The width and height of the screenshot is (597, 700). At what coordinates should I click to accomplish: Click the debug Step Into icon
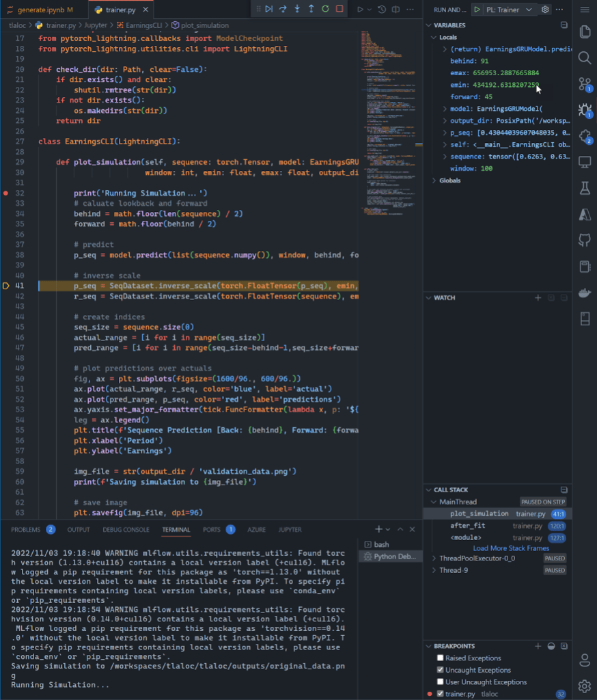pos(297,9)
